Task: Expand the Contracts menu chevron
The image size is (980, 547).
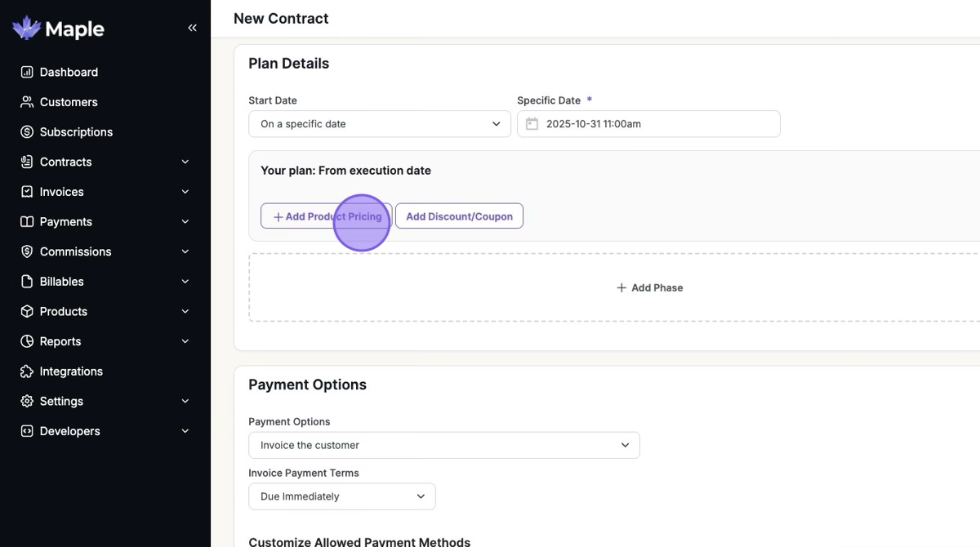Action: click(185, 162)
